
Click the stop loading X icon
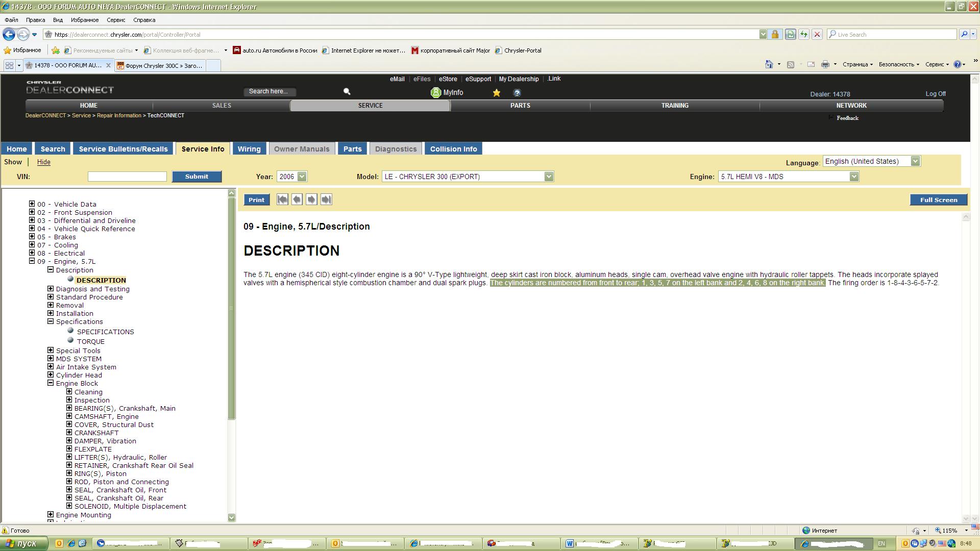point(817,34)
